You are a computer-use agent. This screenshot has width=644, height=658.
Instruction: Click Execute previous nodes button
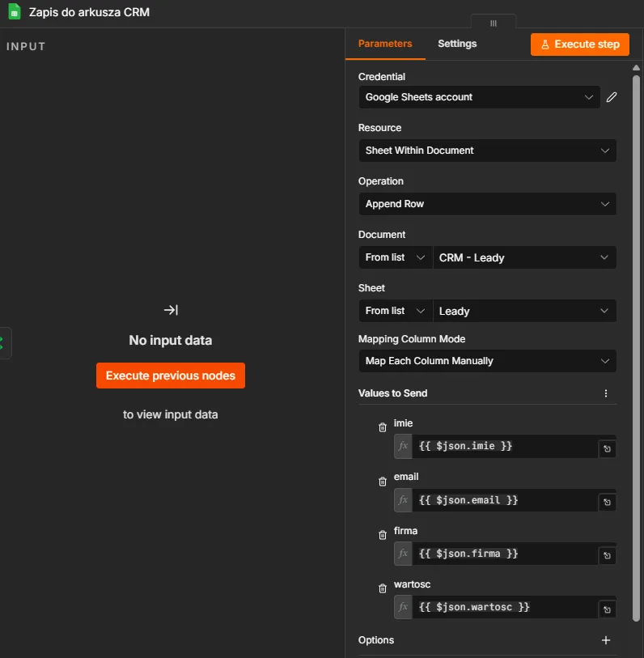(171, 376)
